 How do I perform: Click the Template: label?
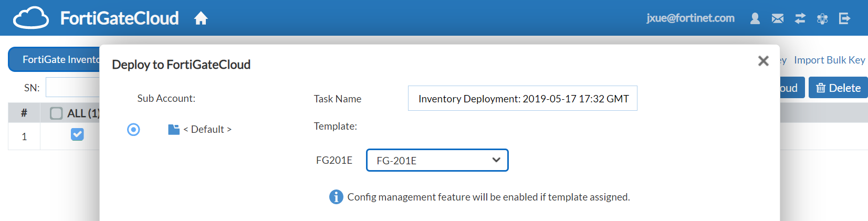pos(335,126)
